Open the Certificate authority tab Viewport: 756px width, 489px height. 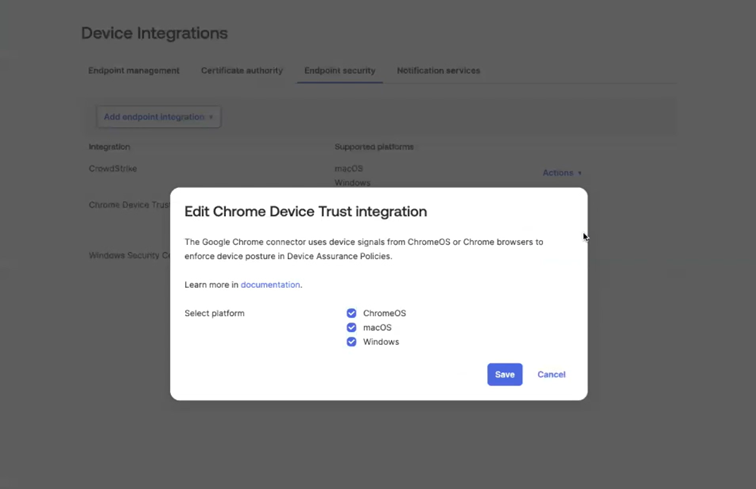tap(242, 71)
